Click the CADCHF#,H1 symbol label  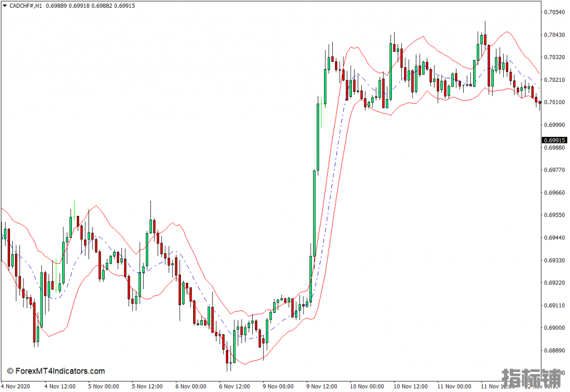click(26, 6)
